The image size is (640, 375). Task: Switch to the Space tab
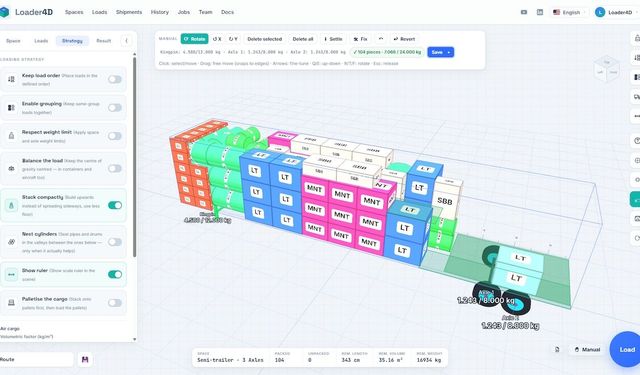(x=13, y=41)
